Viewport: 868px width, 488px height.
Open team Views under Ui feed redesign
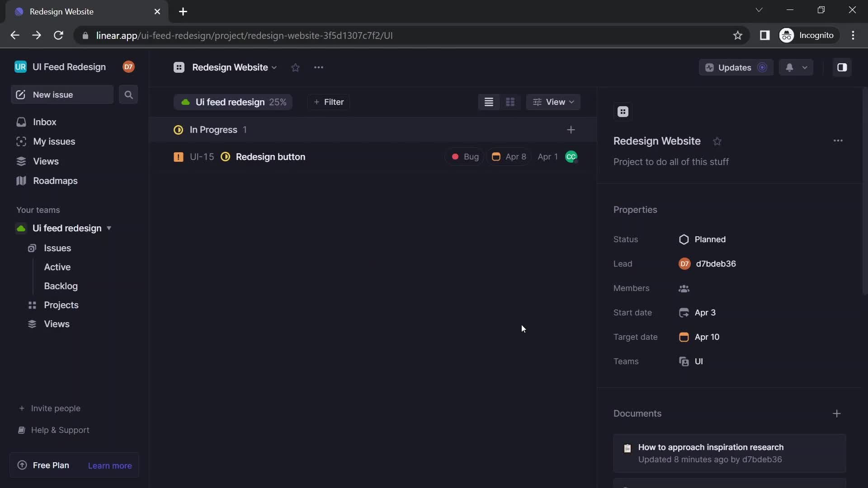57,324
